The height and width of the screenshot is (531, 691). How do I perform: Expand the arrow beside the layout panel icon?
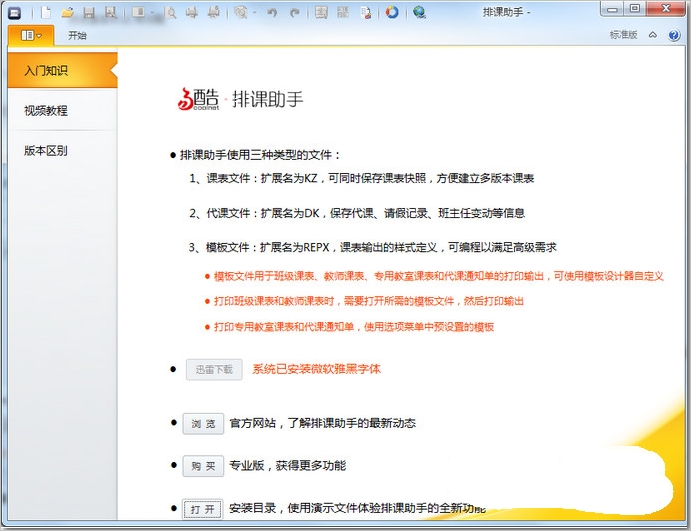click(152, 13)
